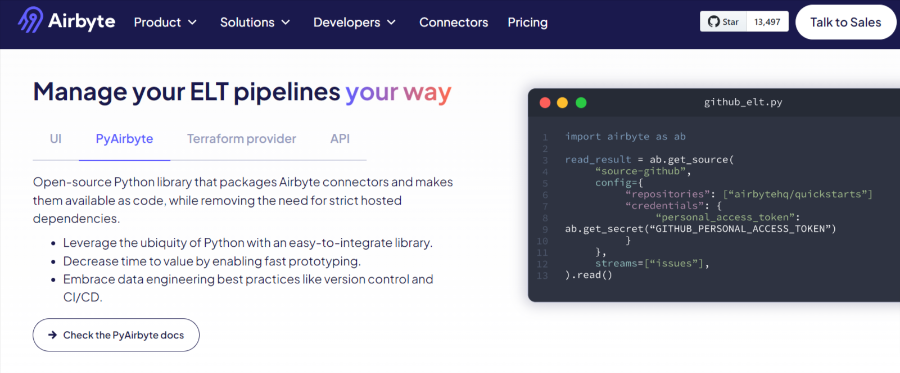This screenshot has height=373, width=900.
Task: Switch to the UI tab
Action: coord(56,139)
